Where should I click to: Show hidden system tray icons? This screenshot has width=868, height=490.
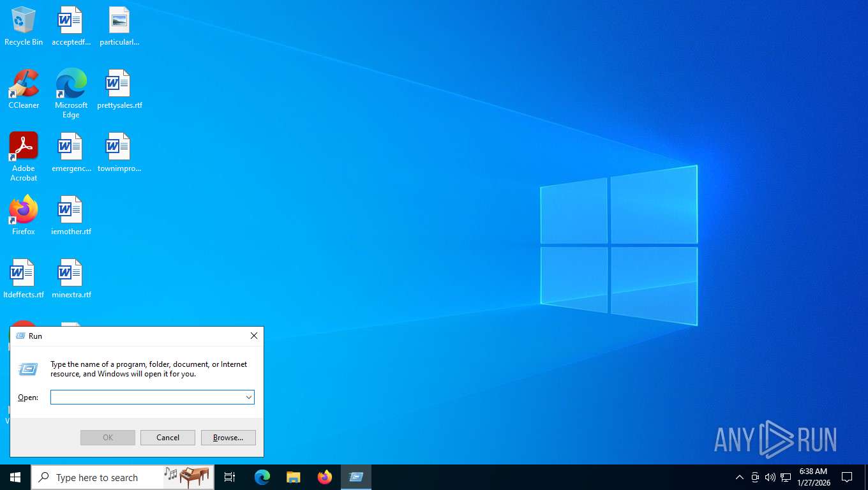739,477
